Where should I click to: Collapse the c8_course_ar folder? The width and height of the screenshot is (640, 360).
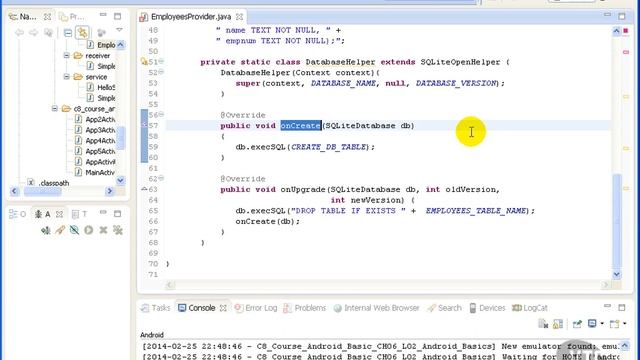coord(55,109)
